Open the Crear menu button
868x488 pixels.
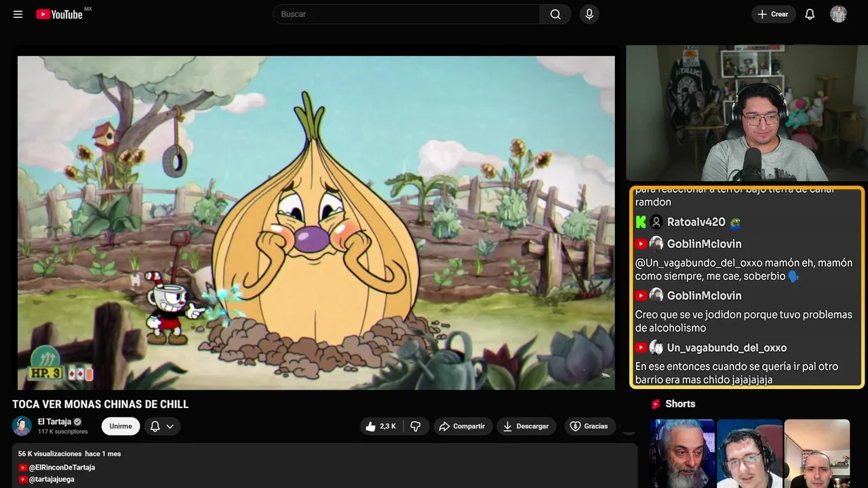tap(773, 14)
